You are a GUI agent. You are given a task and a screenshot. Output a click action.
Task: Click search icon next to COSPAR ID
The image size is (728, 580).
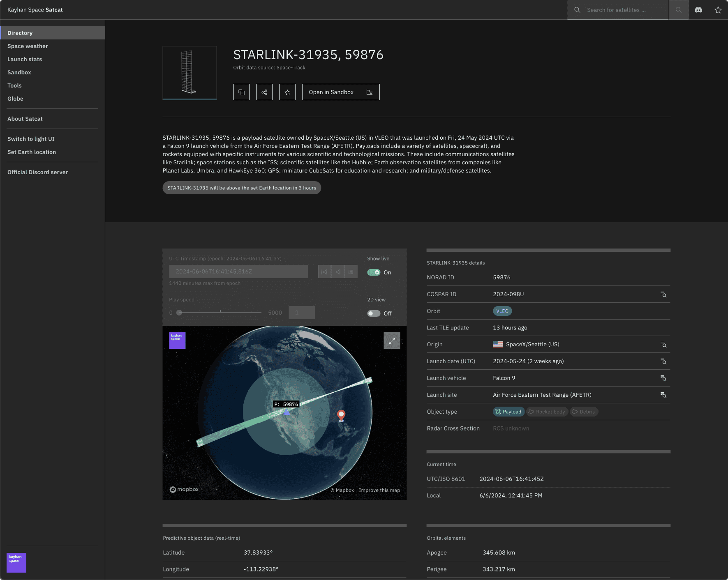click(663, 295)
